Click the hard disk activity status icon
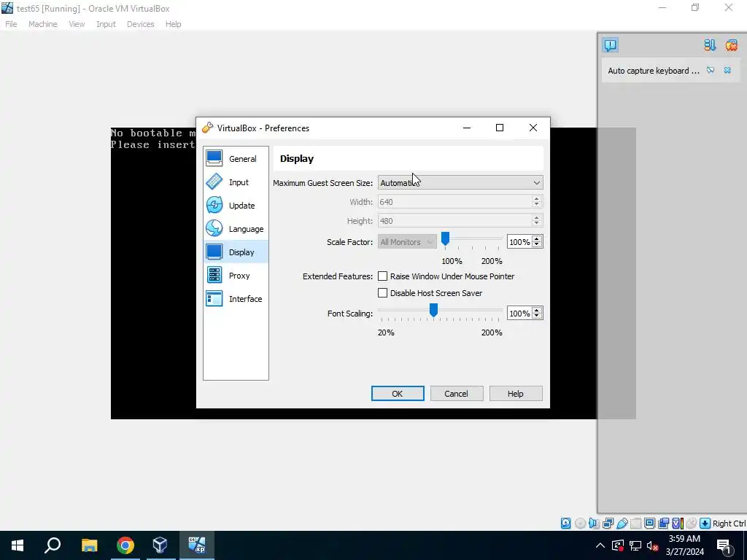Image resolution: width=747 pixels, height=560 pixels. pyautogui.click(x=565, y=524)
